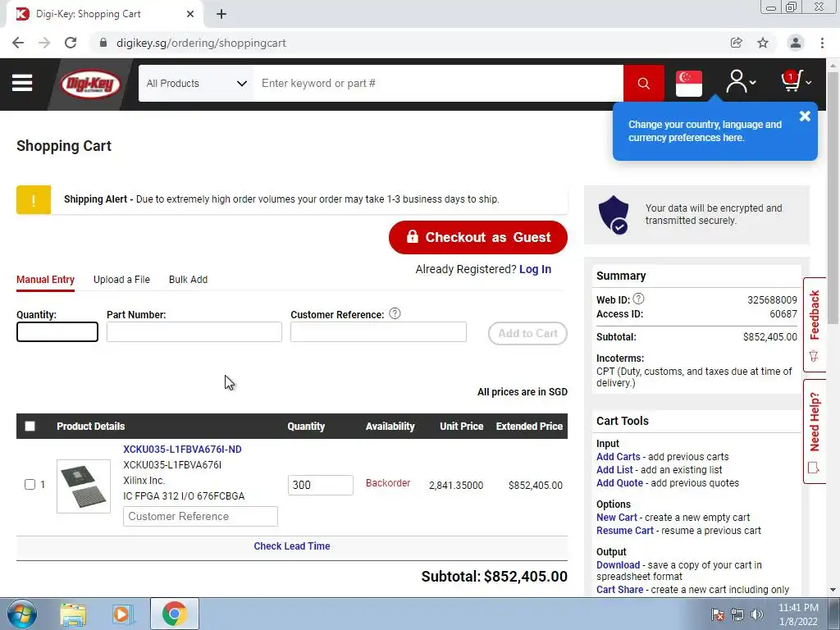Click the Check Lead Time link
This screenshot has height=630, width=840.
coord(292,546)
